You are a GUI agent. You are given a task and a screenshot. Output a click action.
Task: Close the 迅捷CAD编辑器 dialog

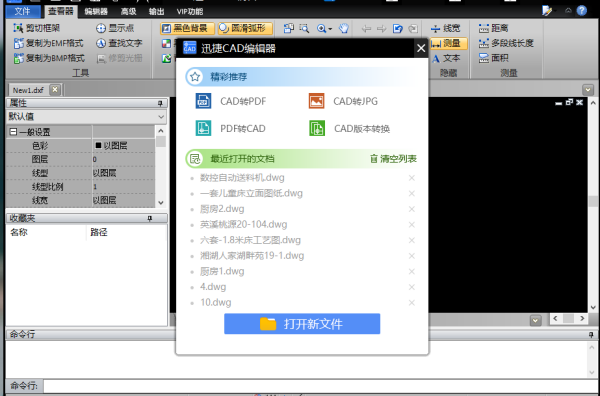421,48
